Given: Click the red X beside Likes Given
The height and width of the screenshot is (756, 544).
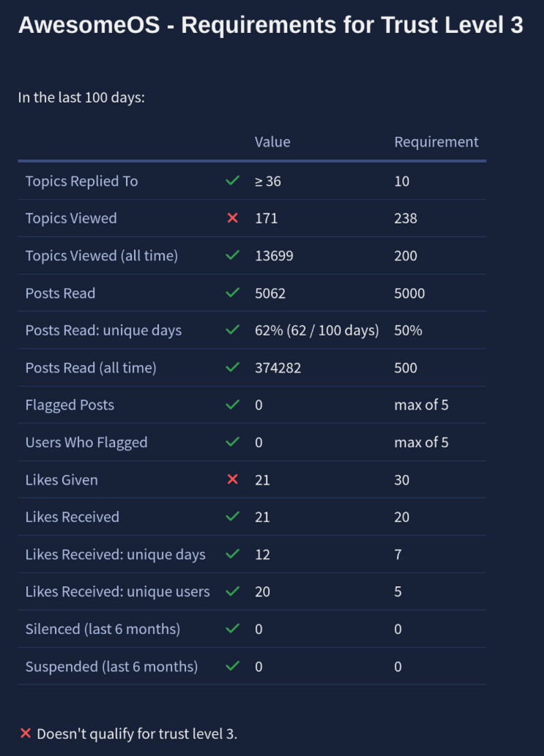Looking at the screenshot, I should coord(233,479).
